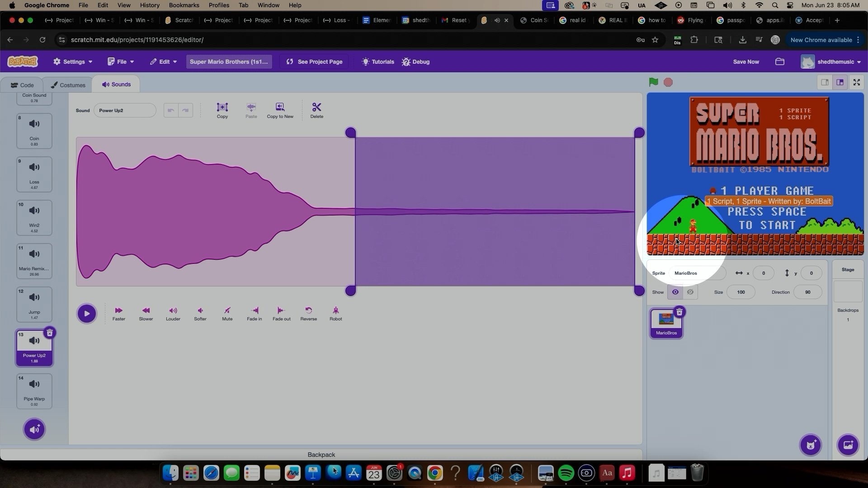This screenshot has width=868, height=488.
Task: Open the Debug panel
Action: coord(415,61)
